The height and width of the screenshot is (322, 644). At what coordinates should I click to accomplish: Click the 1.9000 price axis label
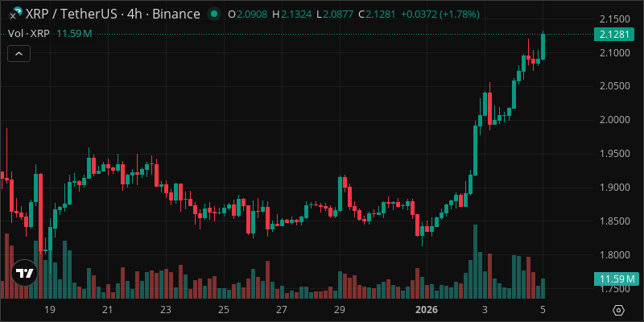pos(614,188)
